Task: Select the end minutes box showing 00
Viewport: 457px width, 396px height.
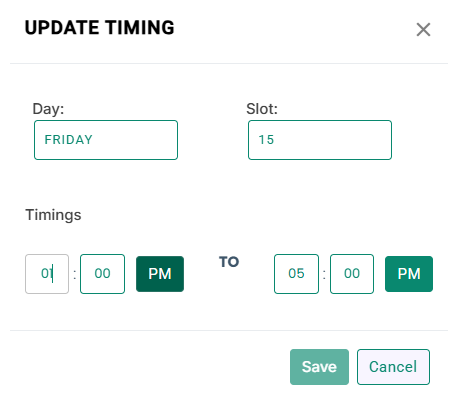Action: 352,274
